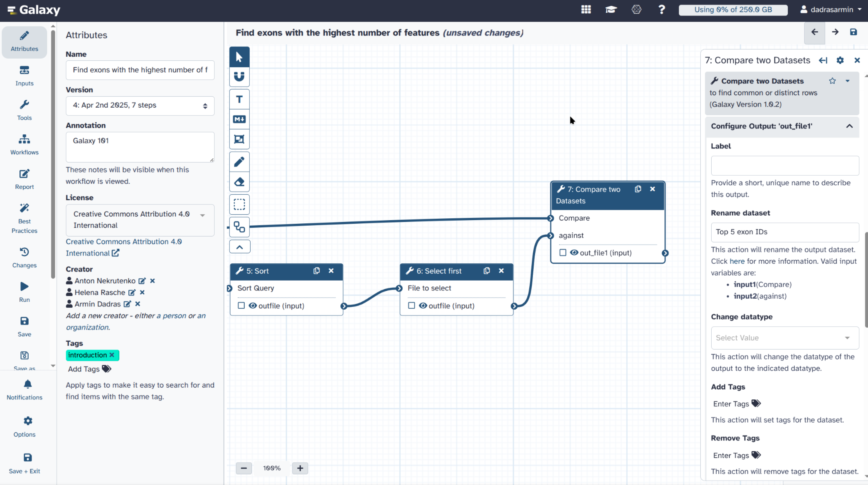Remove the 5: Sort step
The height and width of the screenshot is (485, 868).
tap(331, 271)
